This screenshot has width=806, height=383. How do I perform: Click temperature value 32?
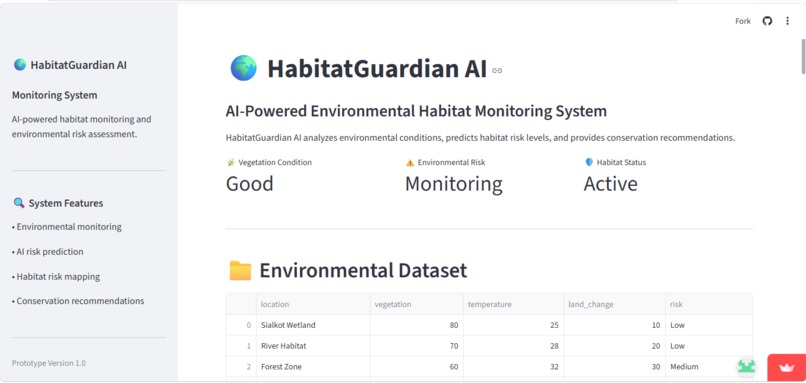[x=513, y=367]
